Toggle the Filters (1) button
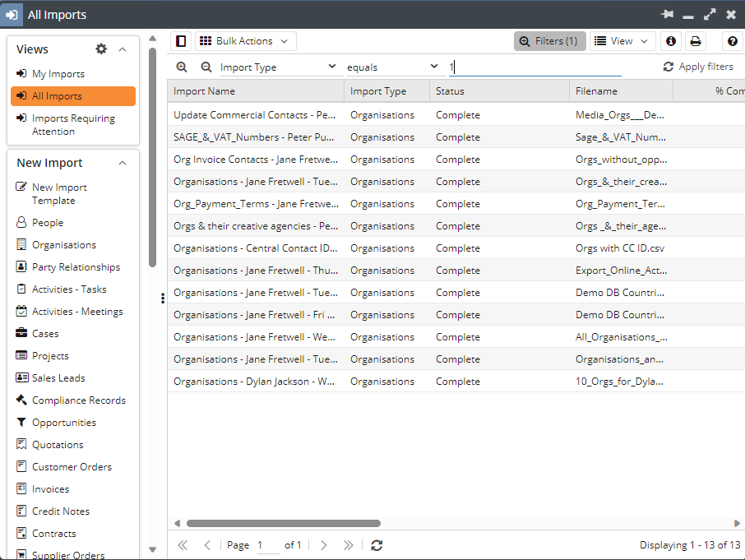The image size is (745, 560). tap(550, 41)
